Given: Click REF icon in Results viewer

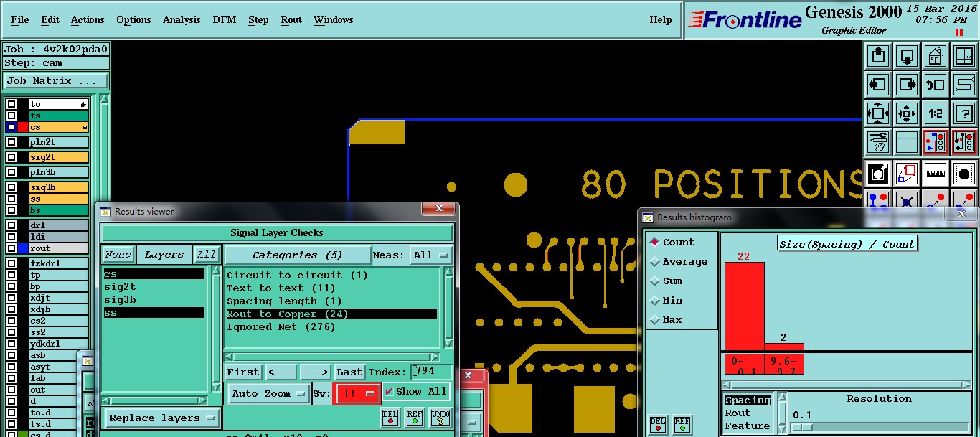Looking at the screenshot, I should [415, 417].
